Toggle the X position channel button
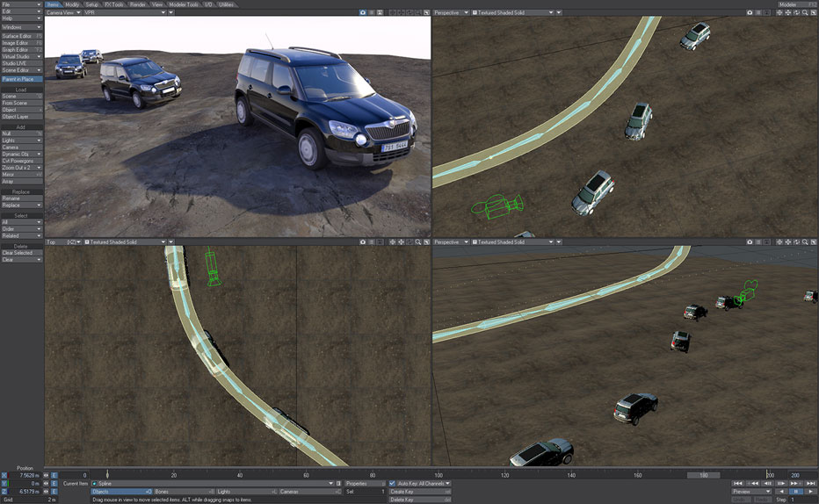Screen dimensions: 819x504 pos(4,475)
